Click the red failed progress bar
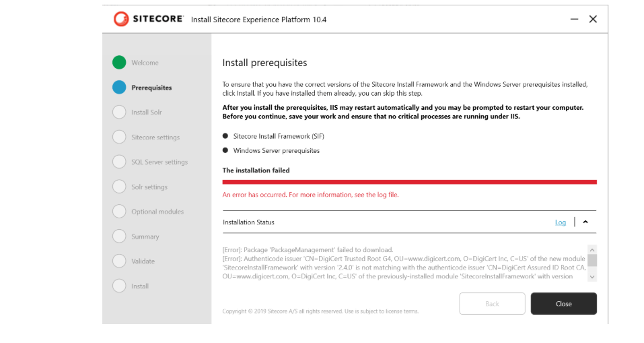 410,182
